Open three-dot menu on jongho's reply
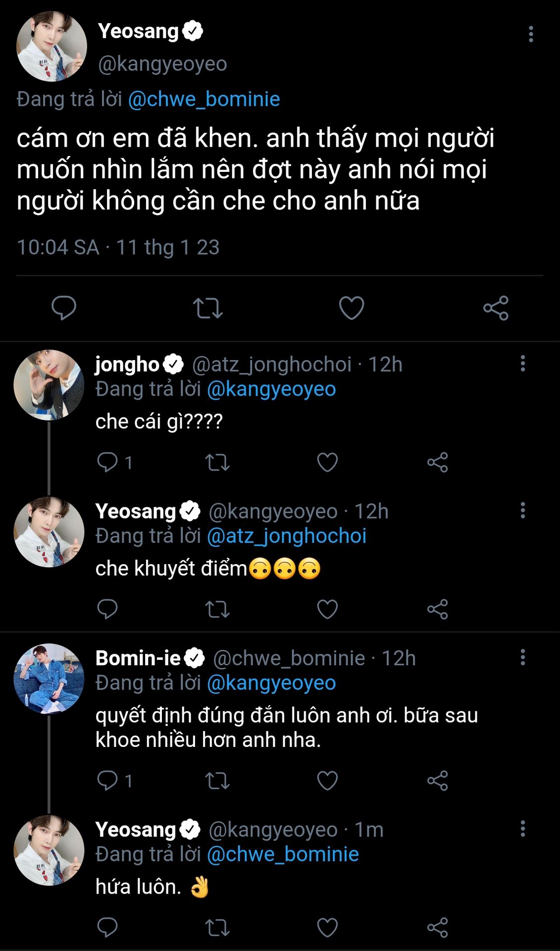Image resolution: width=560 pixels, height=951 pixels. 523,364
